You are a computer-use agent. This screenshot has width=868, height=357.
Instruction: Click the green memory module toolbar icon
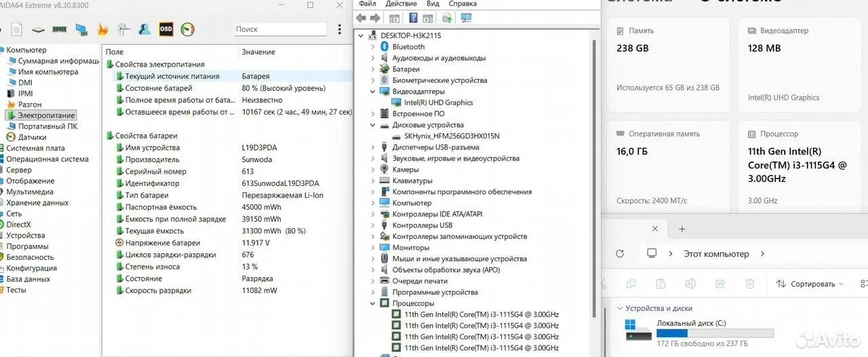coord(60,30)
